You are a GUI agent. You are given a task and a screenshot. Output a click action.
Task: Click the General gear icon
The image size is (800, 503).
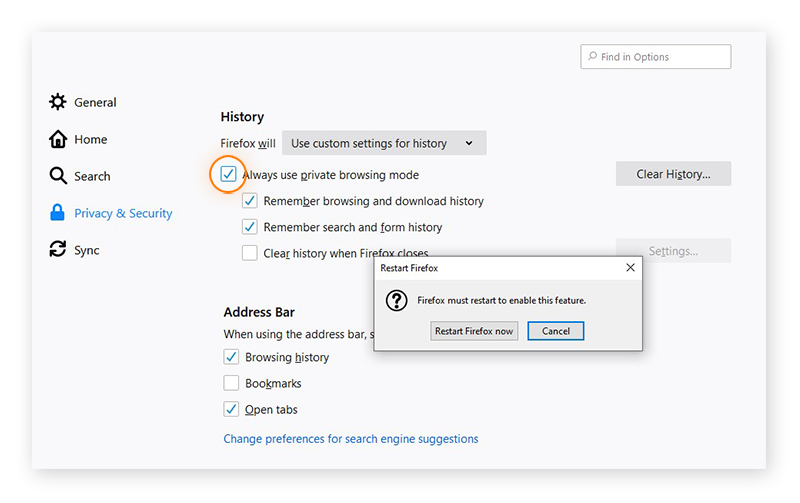[x=58, y=102]
